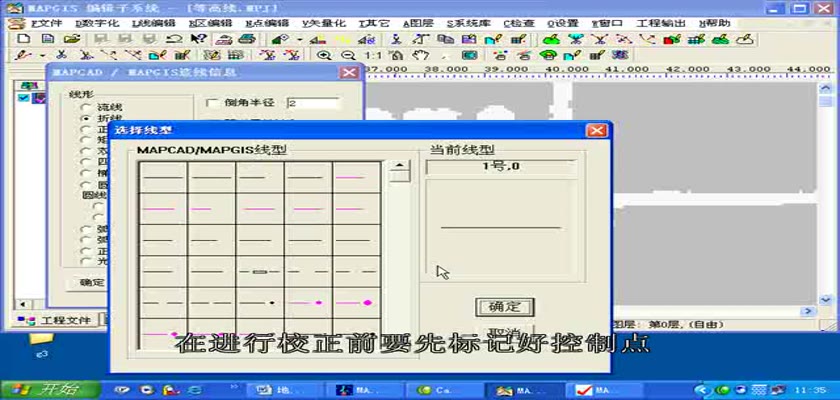Click the 11:35 clock in the system tray
Image resolution: width=840 pixels, height=400 pixels.
tap(809, 390)
